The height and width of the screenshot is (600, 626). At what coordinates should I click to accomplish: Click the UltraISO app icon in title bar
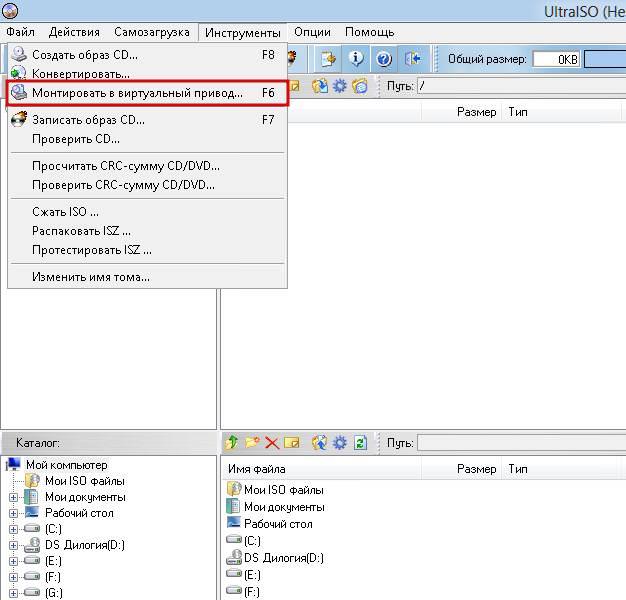click(10, 11)
